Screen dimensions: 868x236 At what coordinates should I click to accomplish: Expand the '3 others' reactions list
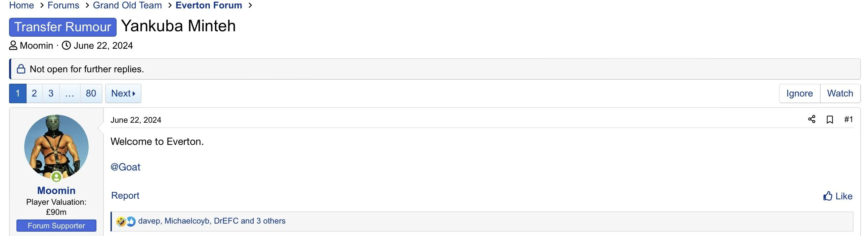[271, 221]
